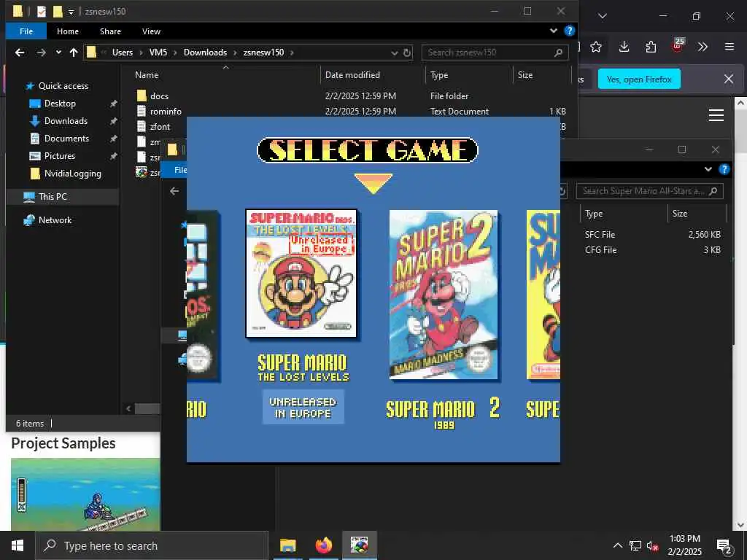747x560 pixels.
Task: Open recent locations dropdown arrow
Action: point(58,52)
